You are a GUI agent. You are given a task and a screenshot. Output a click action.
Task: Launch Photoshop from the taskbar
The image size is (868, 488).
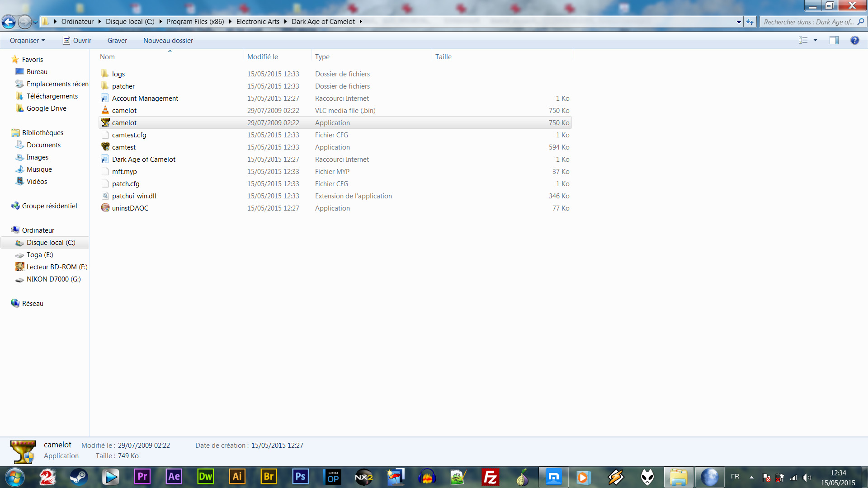[301, 477]
